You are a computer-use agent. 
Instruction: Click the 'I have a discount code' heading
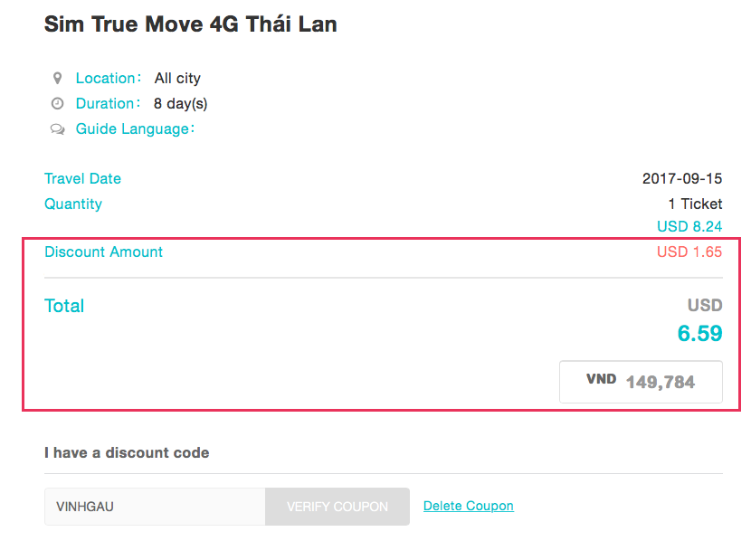coord(127,452)
